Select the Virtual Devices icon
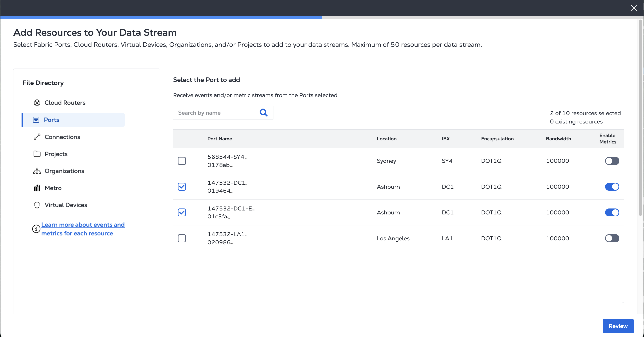Viewport: 644px width, 337px height. click(x=37, y=205)
